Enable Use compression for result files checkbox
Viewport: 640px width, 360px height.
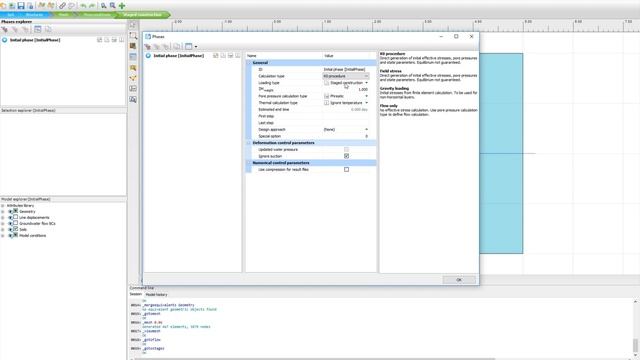347,169
